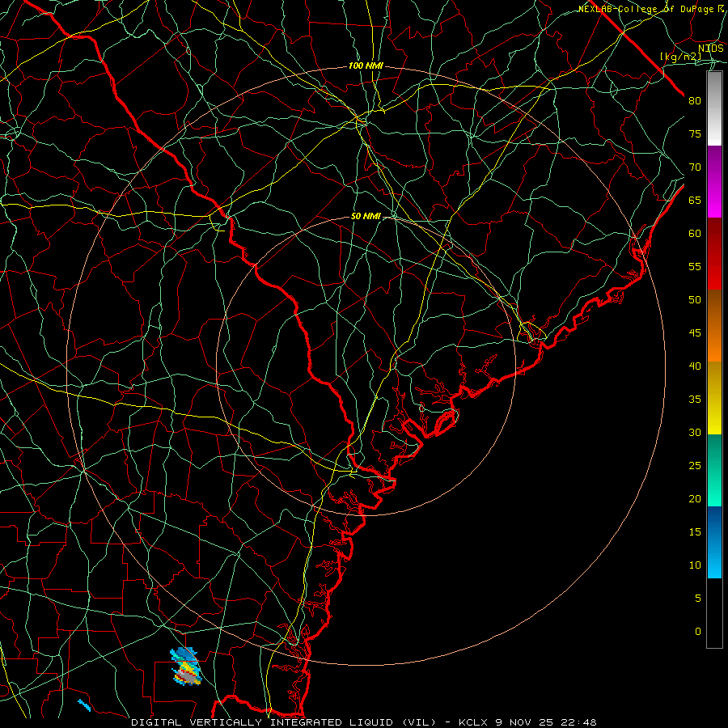Click the small cyan echo streak near the footer
728x728 pixels.
(84, 705)
